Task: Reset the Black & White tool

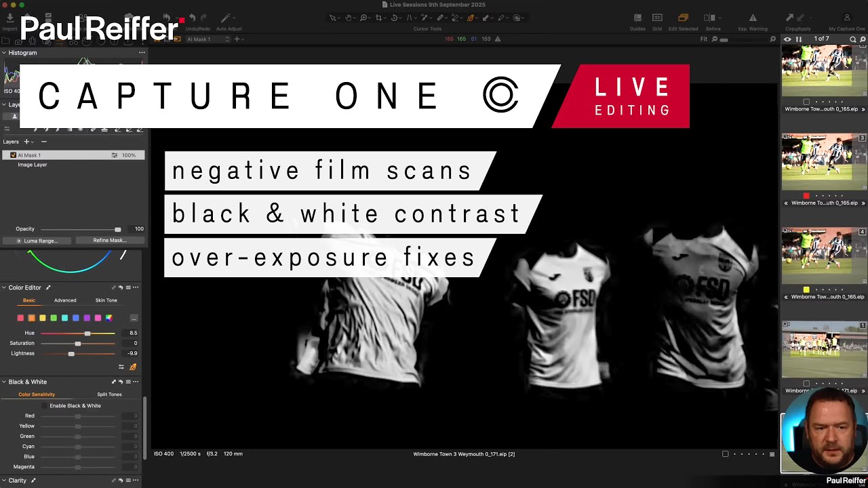Action: (121, 382)
